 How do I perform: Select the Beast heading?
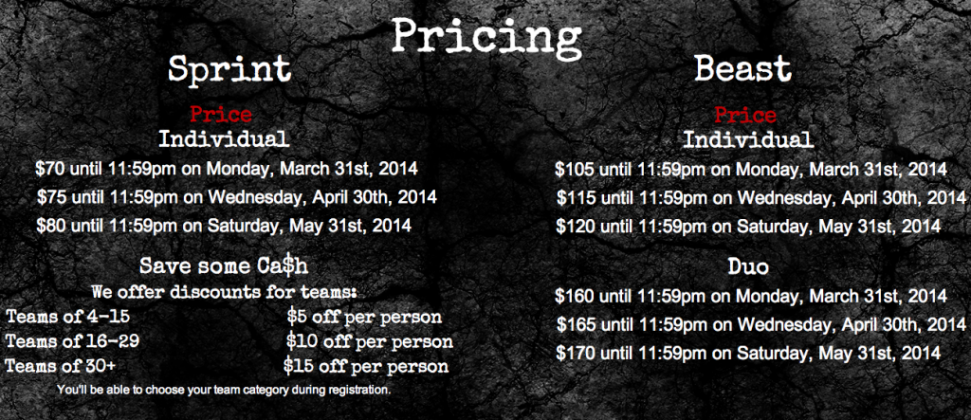point(743,68)
